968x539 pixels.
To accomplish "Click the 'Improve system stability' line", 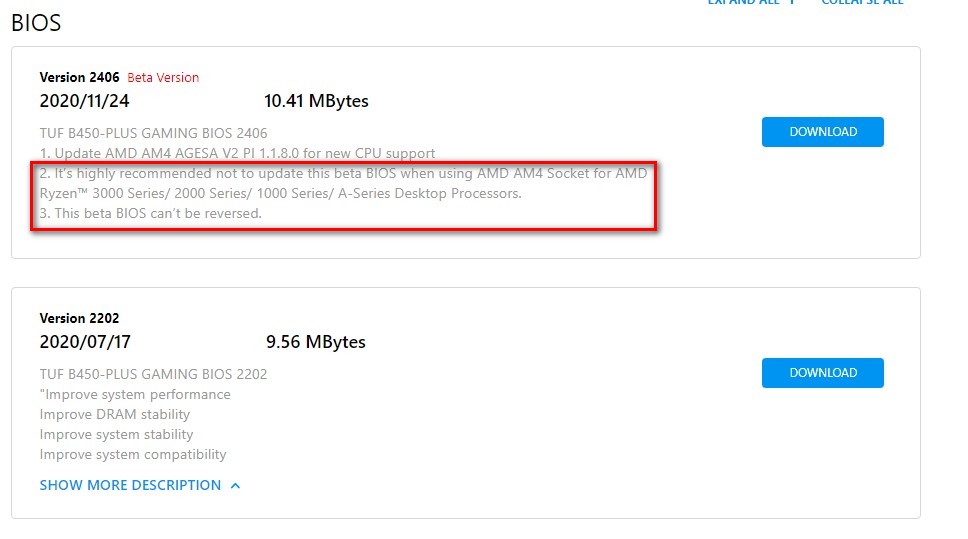I will [x=117, y=435].
